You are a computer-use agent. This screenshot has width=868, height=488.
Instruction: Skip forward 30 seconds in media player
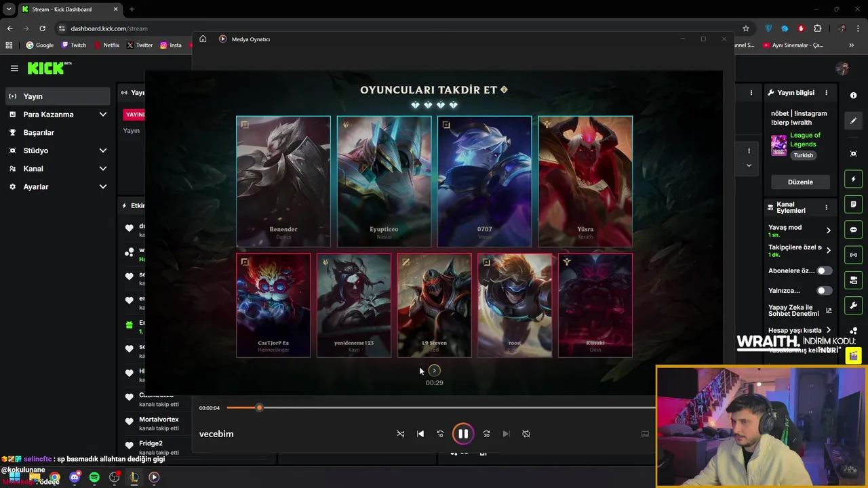(486, 434)
